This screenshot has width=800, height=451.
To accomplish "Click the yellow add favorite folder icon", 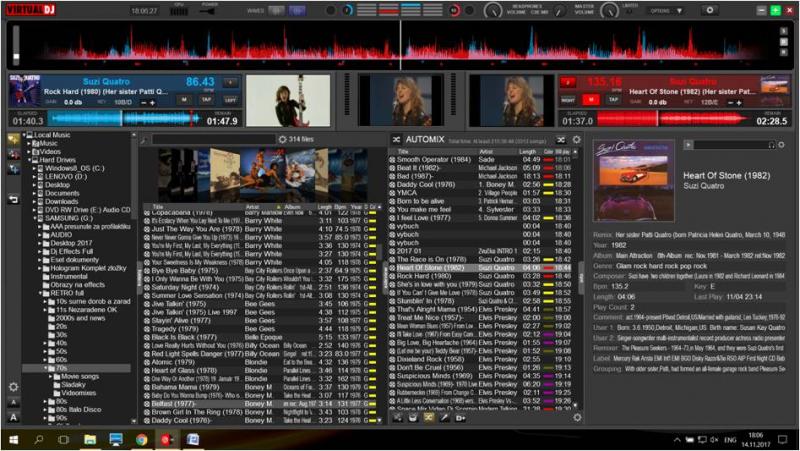I will click(x=13, y=139).
